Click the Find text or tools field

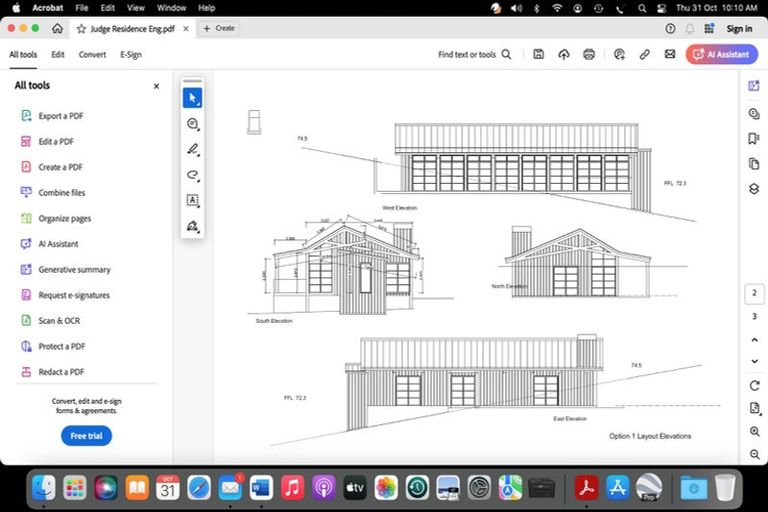click(474, 55)
